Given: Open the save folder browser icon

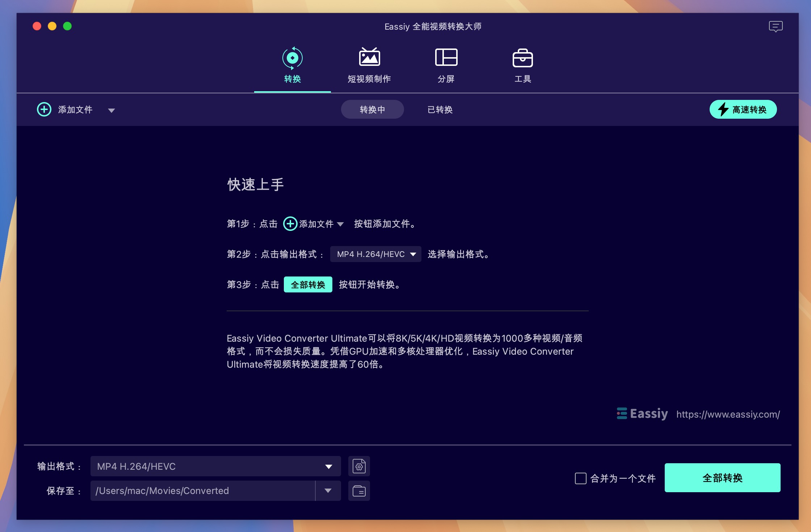Looking at the screenshot, I should 359,491.
